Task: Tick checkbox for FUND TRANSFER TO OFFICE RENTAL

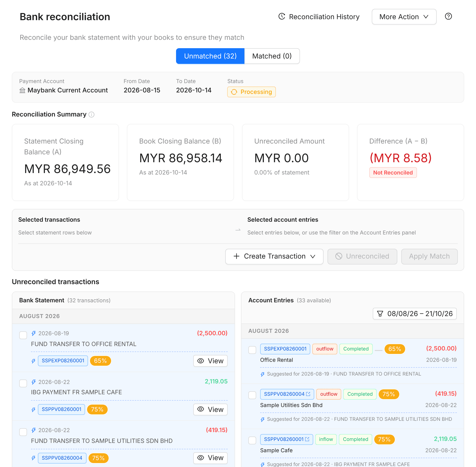Action: click(23, 335)
